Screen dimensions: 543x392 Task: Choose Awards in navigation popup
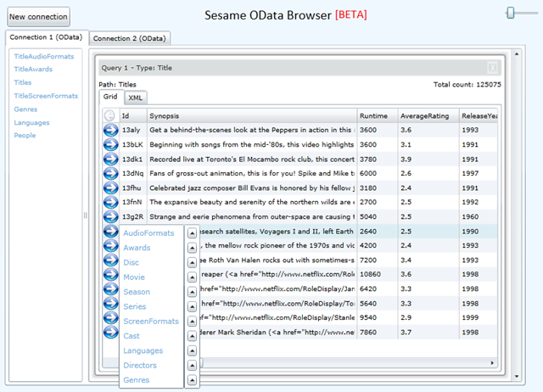(x=137, y=248)
